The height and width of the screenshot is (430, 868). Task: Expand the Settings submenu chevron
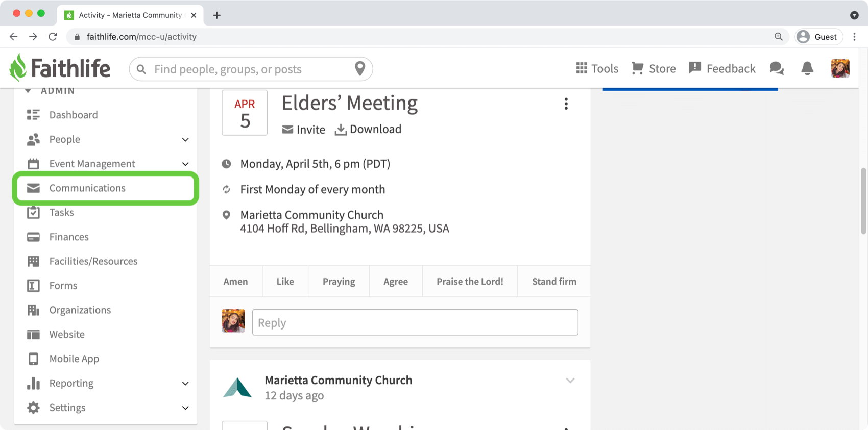[185, 408]
